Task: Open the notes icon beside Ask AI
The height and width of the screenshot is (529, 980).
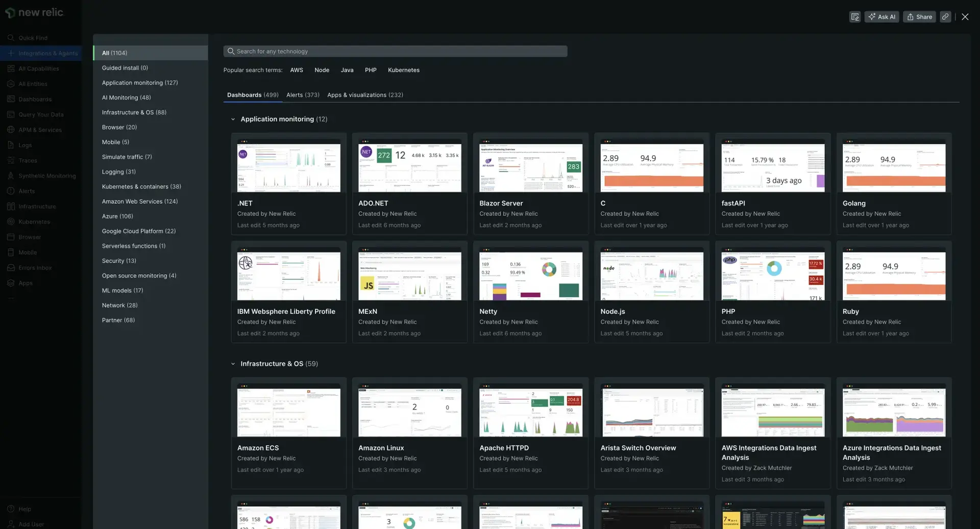Action: [x=855, y=17]
